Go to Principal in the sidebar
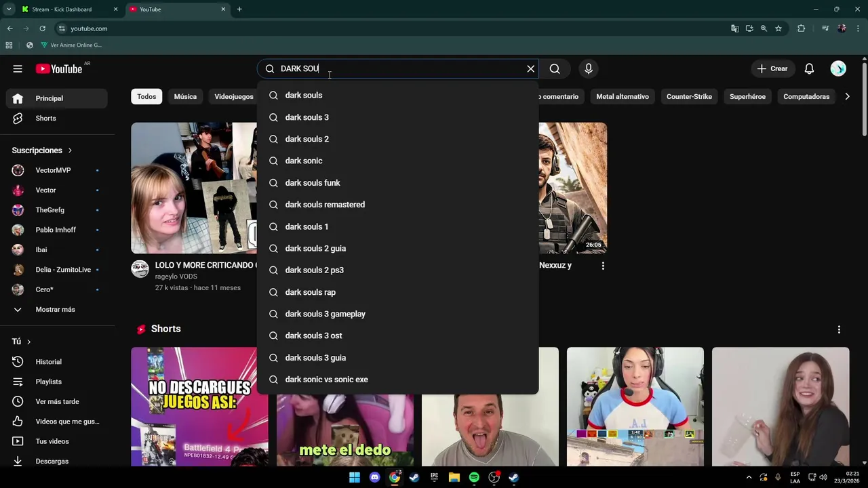The width and height of the screenshot is (868, 488). 57,98
